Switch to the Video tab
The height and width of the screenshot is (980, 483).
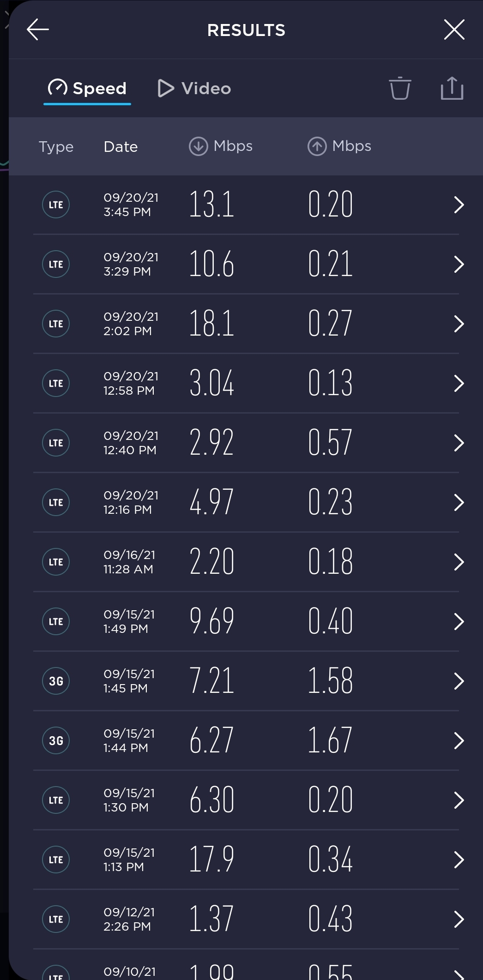(194, 88)
